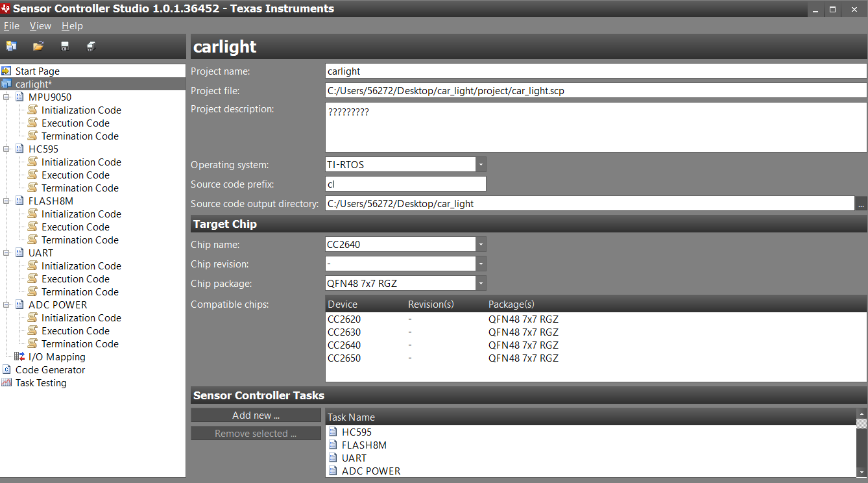This screenshot has width=868, height=483.
Task: Click script icon of MPU9050 Termination Code
Action: pos(32,136)
